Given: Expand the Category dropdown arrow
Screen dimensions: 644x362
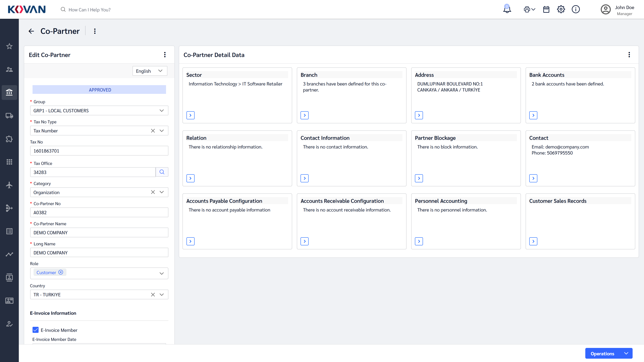Looking at the screenshot, I should (x=162, y=192).
